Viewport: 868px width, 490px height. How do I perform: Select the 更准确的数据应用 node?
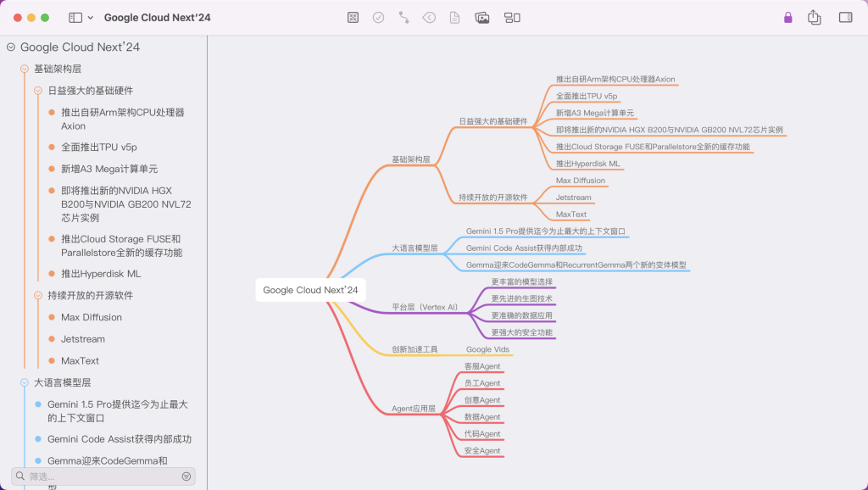point(522,315)
